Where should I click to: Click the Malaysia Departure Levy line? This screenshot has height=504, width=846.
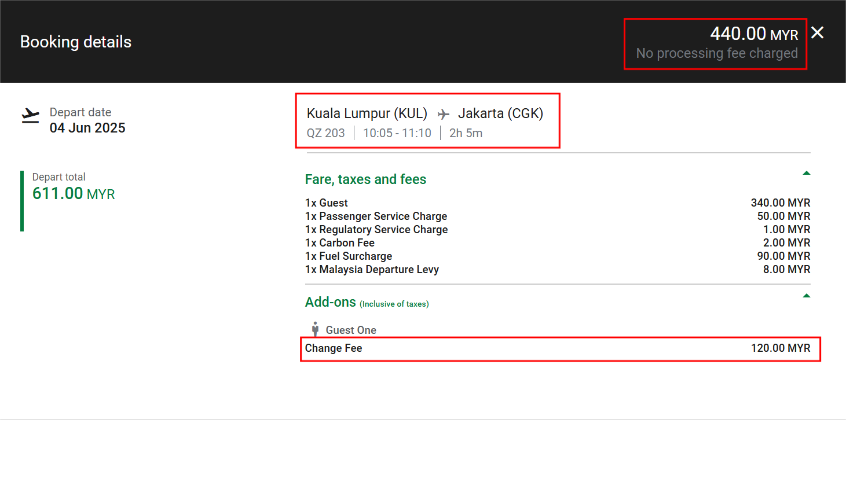pyautogui.click(x=372, y=270)
